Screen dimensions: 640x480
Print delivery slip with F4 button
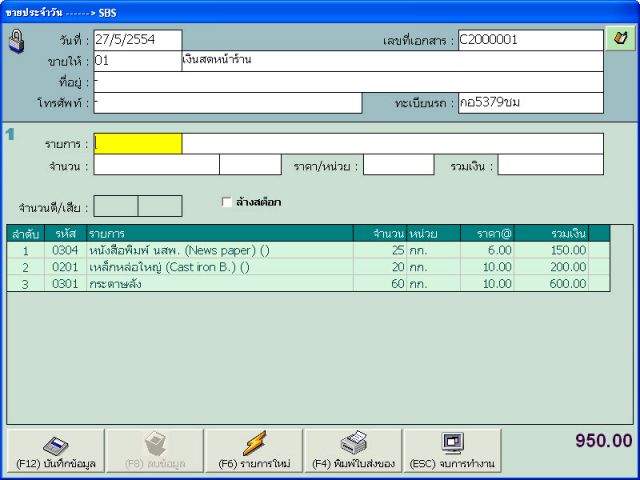click(x=353, y=451)
